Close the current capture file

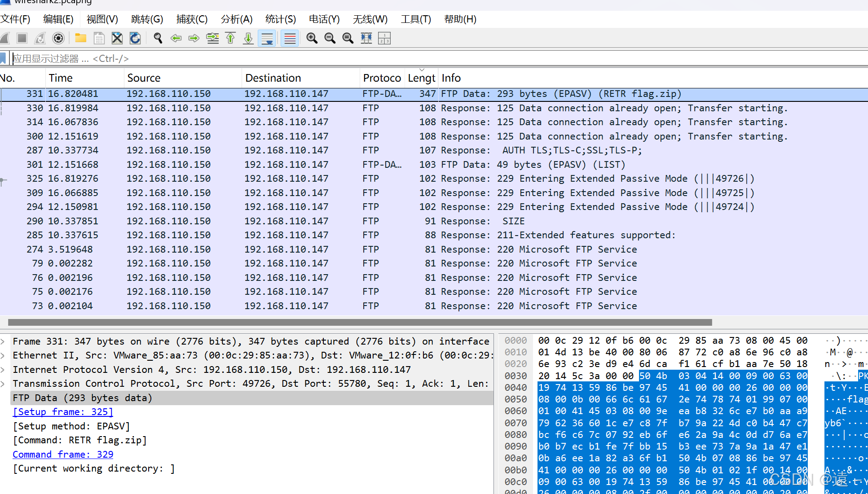click(117, 38)
